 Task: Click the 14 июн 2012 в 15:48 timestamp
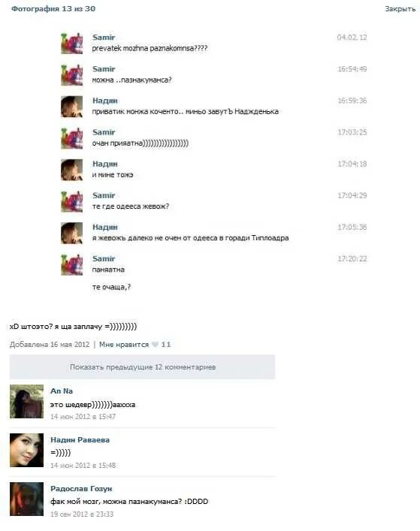83,466
